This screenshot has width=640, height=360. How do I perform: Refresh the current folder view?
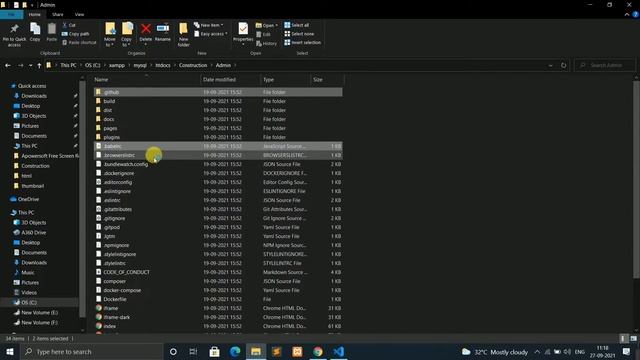pyautogui.click(x=563, y=65)
